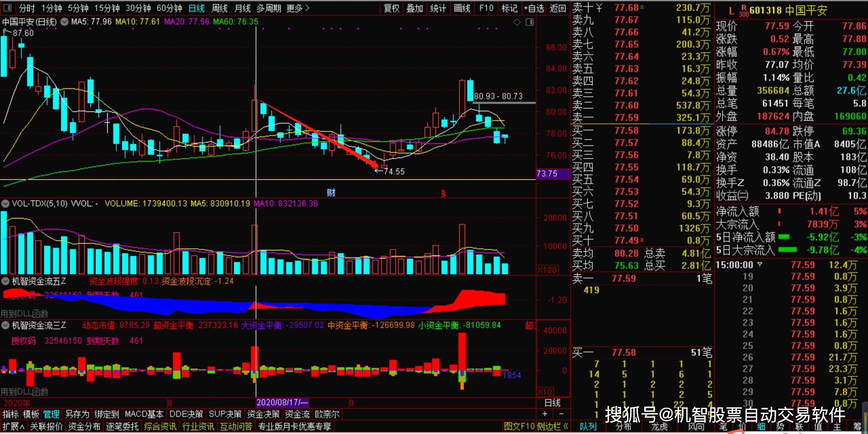Click the 叠加 overlay button
The width and height of the screenshot is (868, 434).
point(415,8)
